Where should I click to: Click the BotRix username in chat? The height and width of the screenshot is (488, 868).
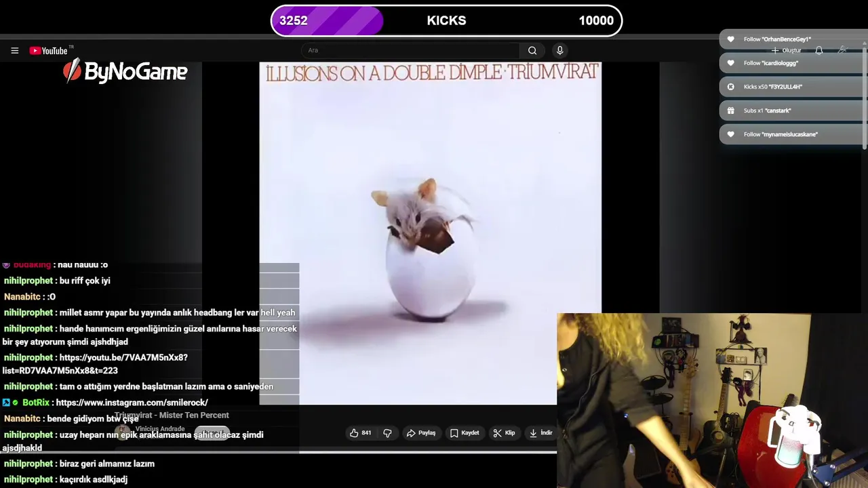click(x=36, y=403)
